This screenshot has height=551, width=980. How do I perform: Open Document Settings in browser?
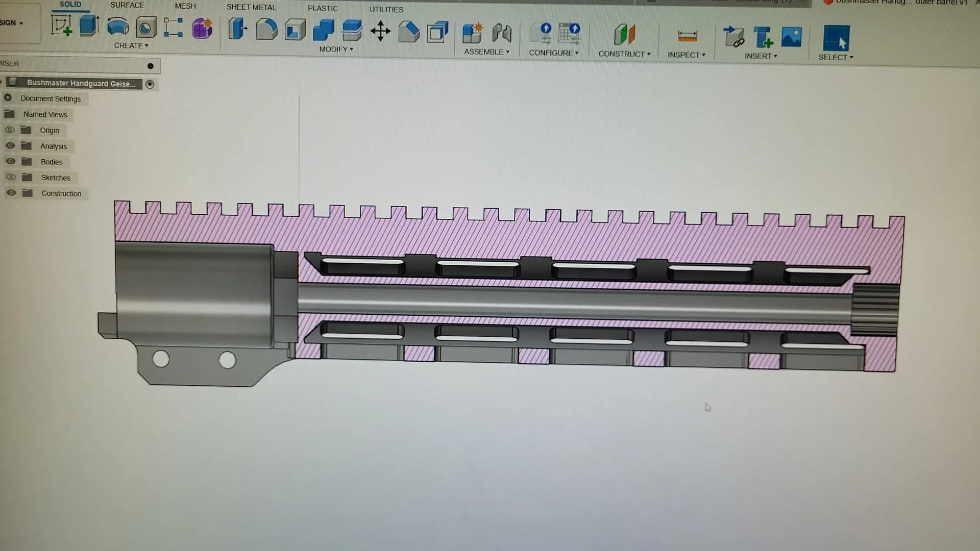click(x=50, y=98)
